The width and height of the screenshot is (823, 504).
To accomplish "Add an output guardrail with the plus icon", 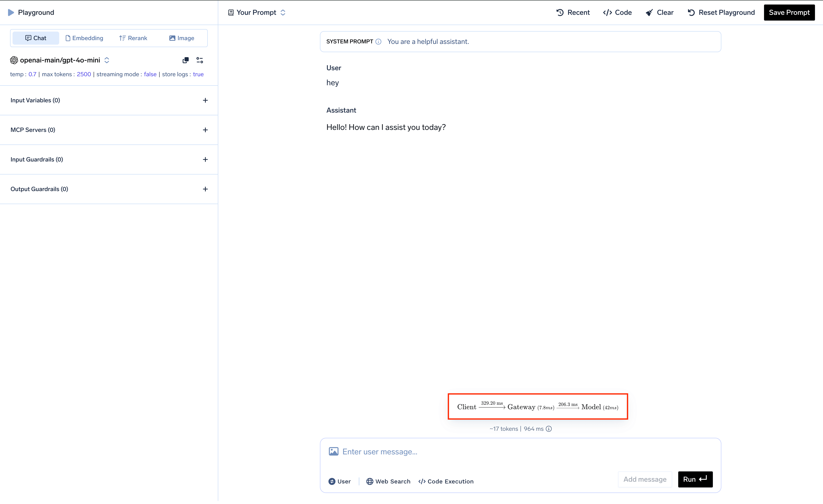I will point(205,189).
